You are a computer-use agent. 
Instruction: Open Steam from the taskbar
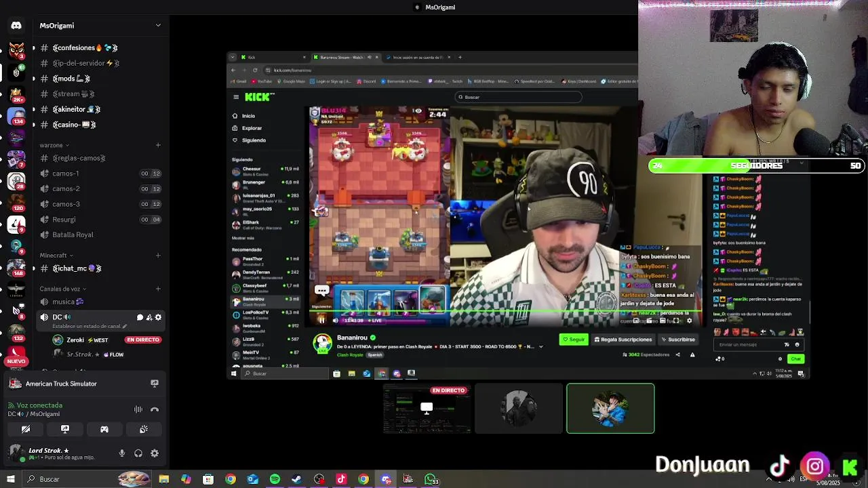(296, 479)
